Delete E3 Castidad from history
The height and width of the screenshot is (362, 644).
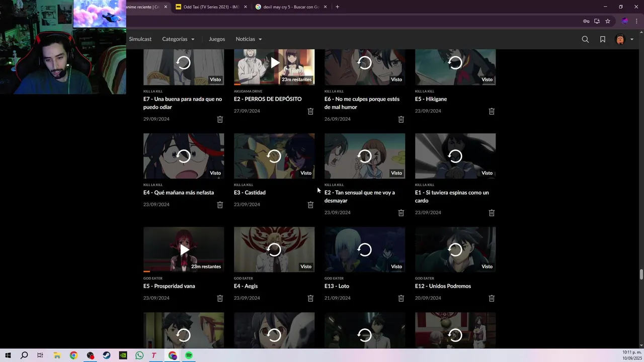coord(310,205)
